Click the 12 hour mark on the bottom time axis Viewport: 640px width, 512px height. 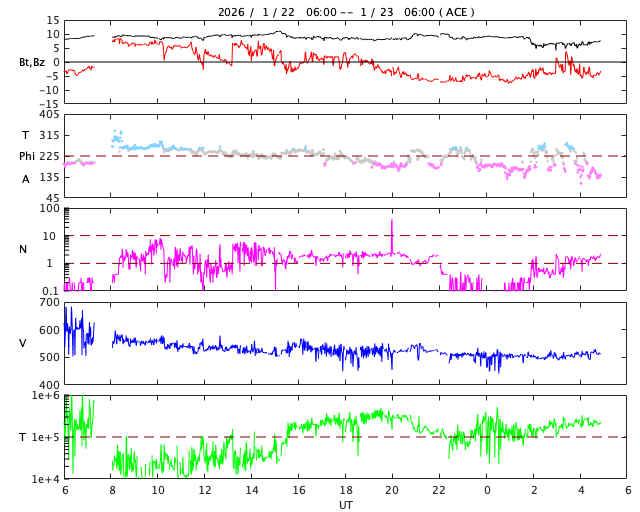pyautogui.click(x=205, y=491)
